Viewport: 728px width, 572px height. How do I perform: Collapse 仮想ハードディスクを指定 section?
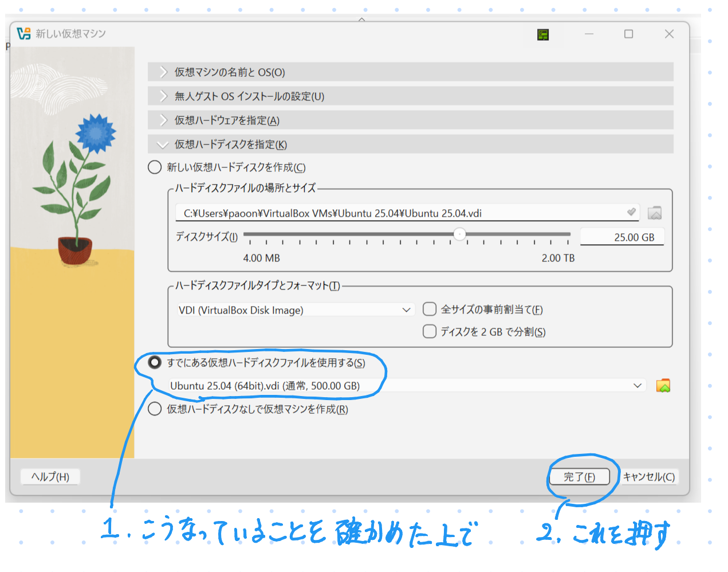[230, 144]
